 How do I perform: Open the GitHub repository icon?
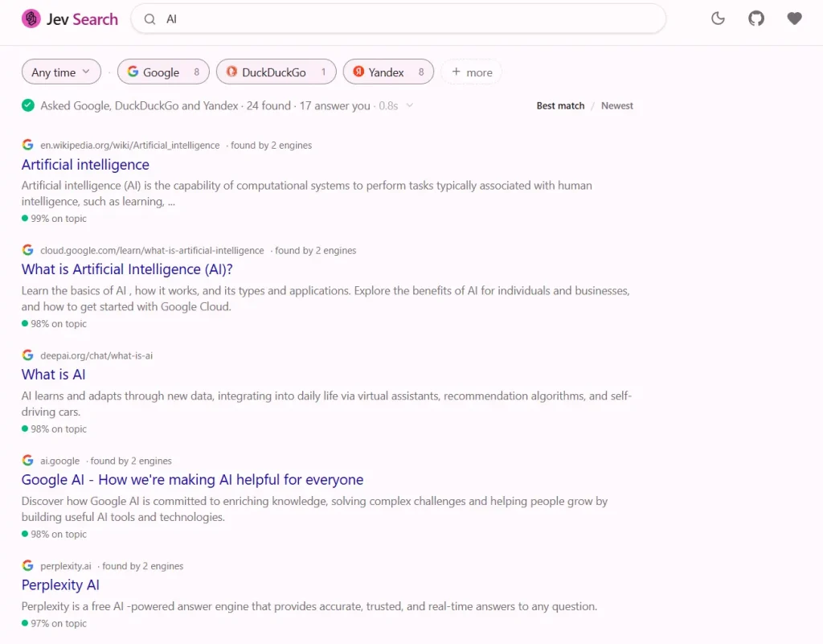click(755, 19)
